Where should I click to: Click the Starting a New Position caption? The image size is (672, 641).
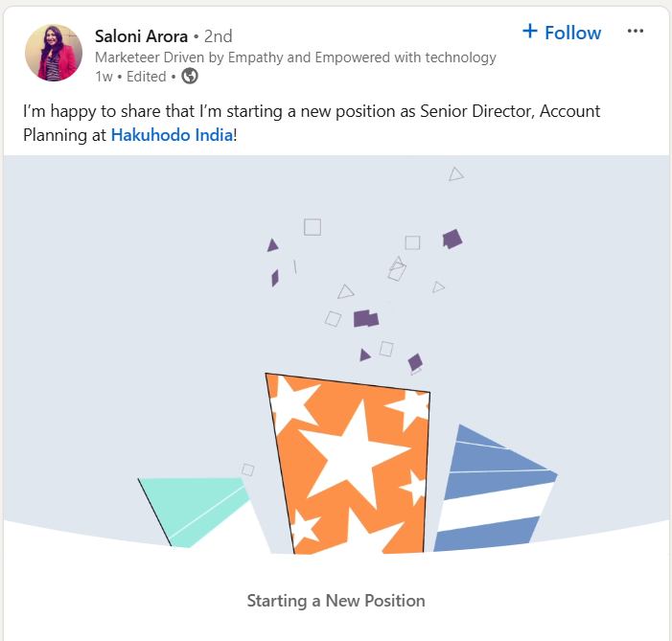click(336, 601)
